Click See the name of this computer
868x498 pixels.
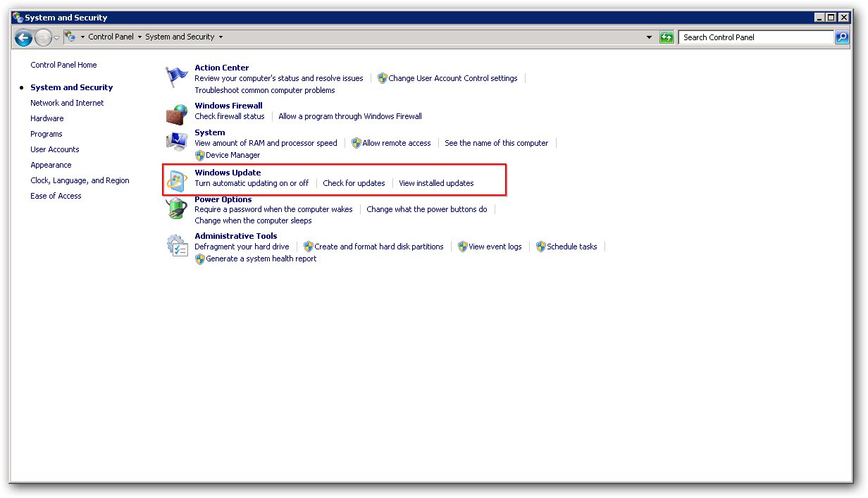tap(496, 143)
